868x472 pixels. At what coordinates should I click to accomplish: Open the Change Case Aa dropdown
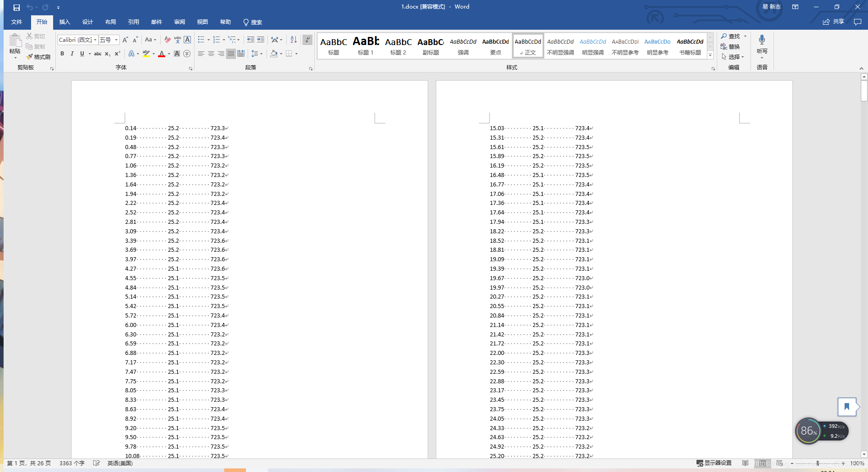[x=150, y=40]
